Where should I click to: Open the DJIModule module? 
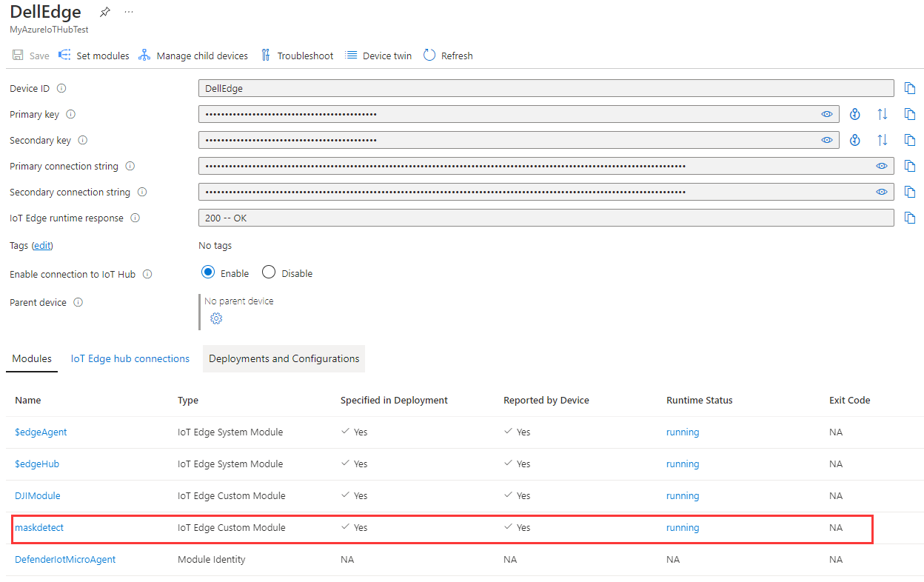38,495
